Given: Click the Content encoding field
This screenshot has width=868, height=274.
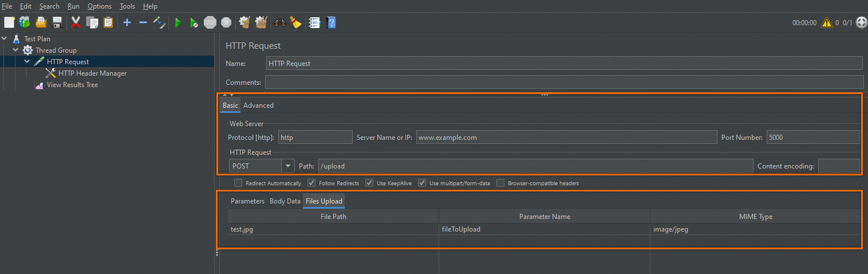Looking at the screenshot, I should [839, 166].
